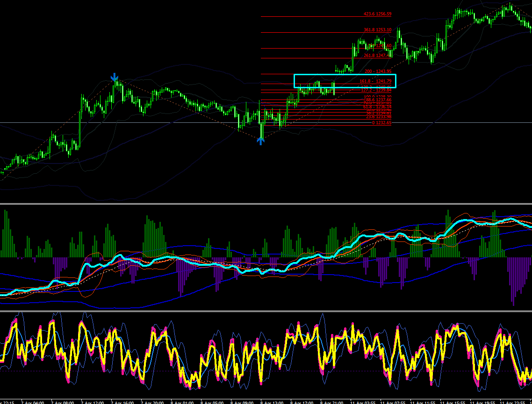This screenshot has width=532, height=404.
Task: Select the cyan rectangle around the 161.8 level
Action: click(345, 81)
